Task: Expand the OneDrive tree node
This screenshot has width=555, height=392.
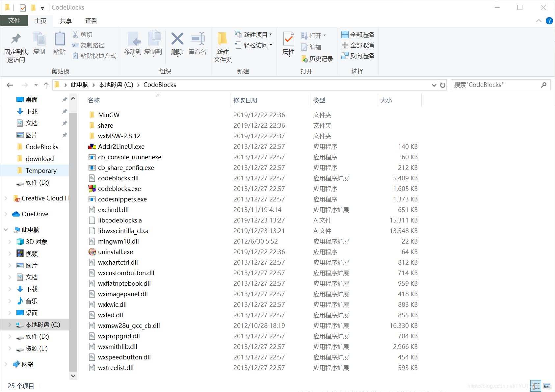Action: 6,214
